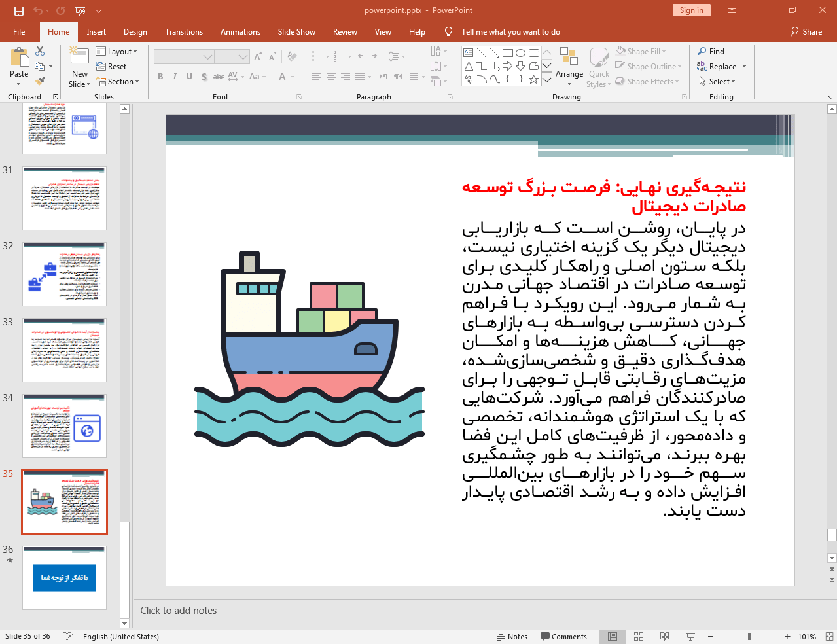Switch to the Transitions tab
This screenshot has width=837, height=644.
pos(183,31)
